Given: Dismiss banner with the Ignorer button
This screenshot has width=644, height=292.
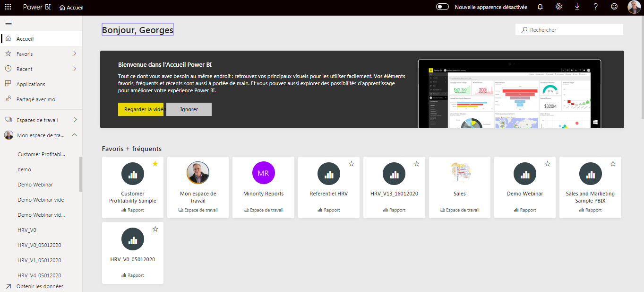Looking at the screenshot, I should 189,109.
